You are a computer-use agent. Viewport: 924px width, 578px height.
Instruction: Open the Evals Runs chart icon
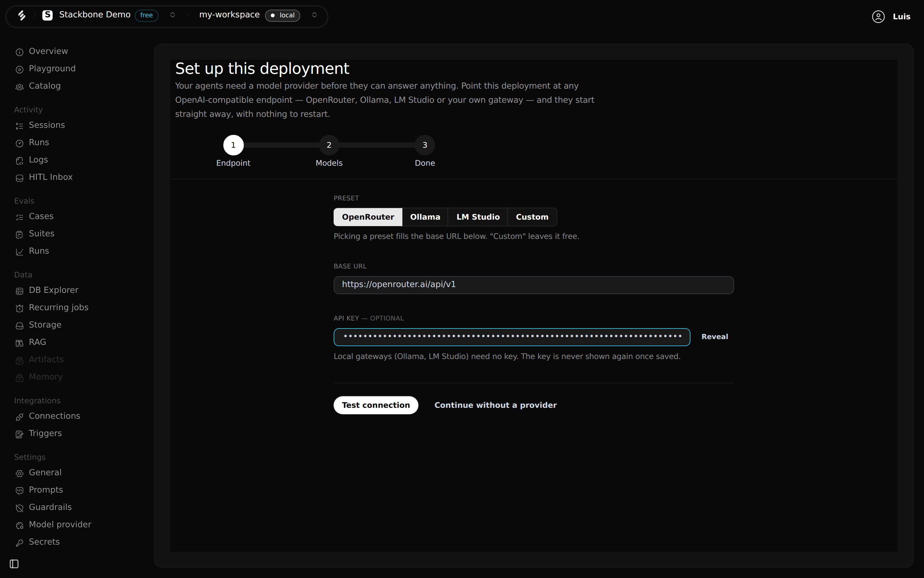[20, 252]
